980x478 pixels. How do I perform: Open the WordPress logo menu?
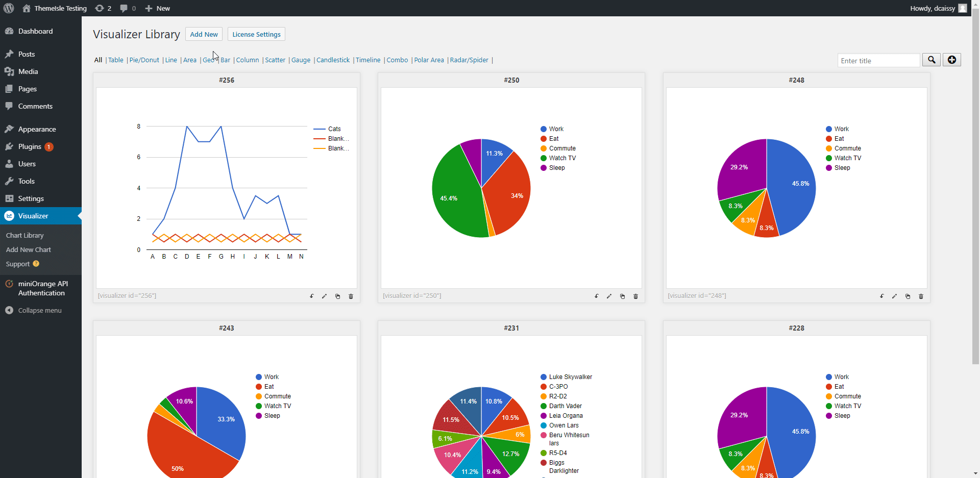[9, 8]
